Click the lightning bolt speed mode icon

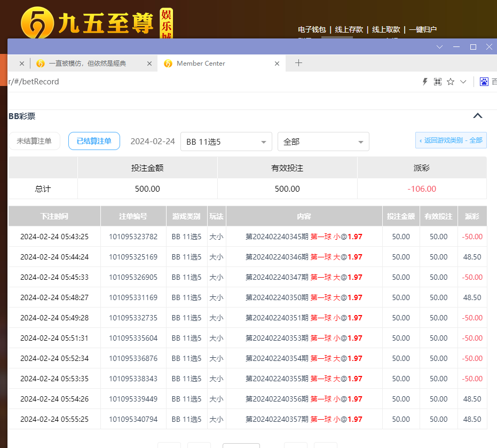[425, 82]
